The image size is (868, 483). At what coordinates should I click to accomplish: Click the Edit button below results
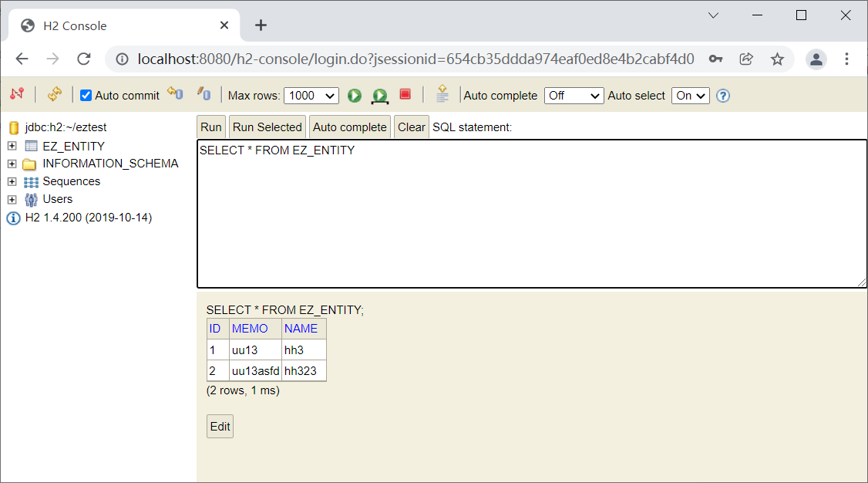click(x=220, y=427)
